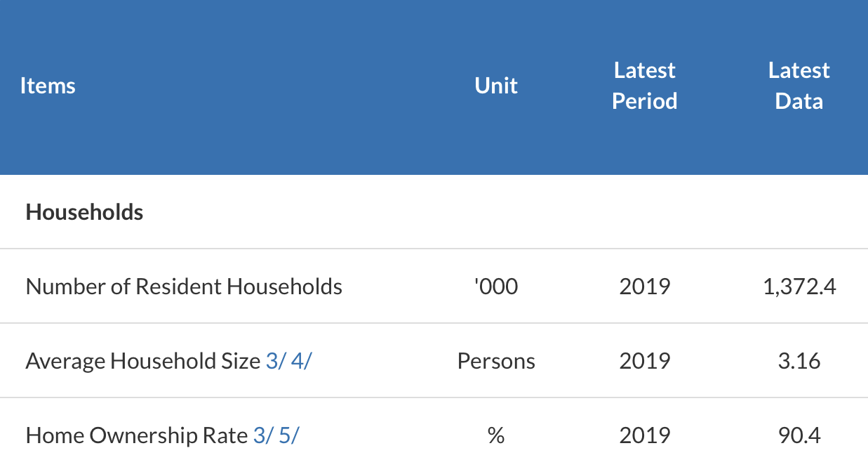Click the 1,372.4 data value
Image resolution: width=868 pixels, height=467 pixels.
(x=799, y=287)
